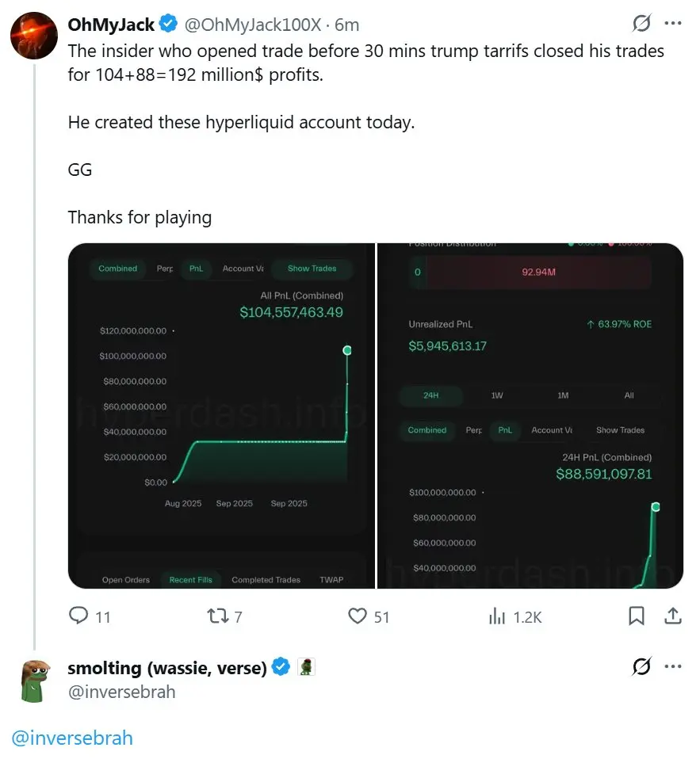Screen dimensions: 700x759
Task: Click the blue @inversebrah mention link
Action: coord(72,738)
